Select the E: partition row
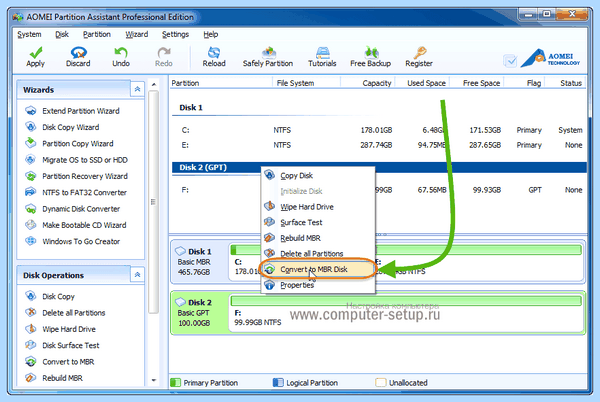The image size is (600, 402). click(379, 145)
